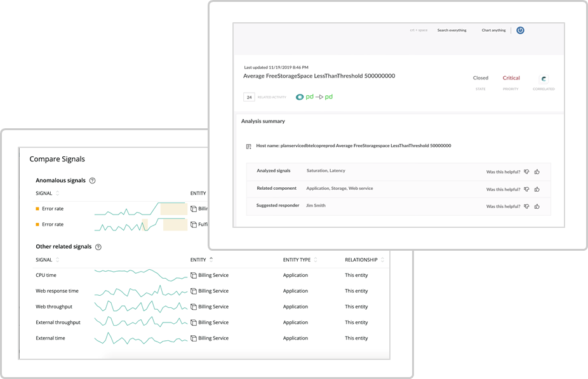Thumbs down the Suggested responder row

[x=526, y=206]
